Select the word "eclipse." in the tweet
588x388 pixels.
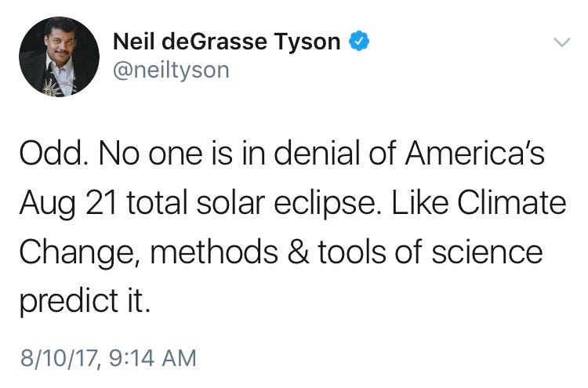pos(328,205)
